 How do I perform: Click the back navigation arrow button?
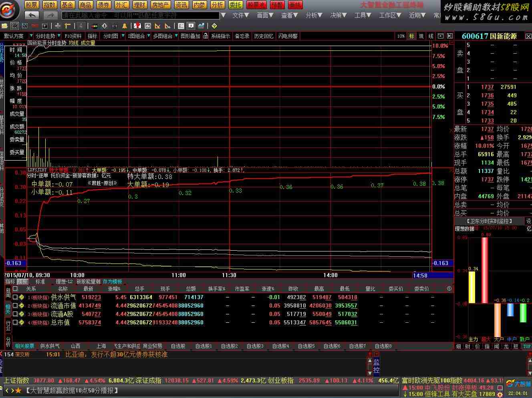click(32, 15)
